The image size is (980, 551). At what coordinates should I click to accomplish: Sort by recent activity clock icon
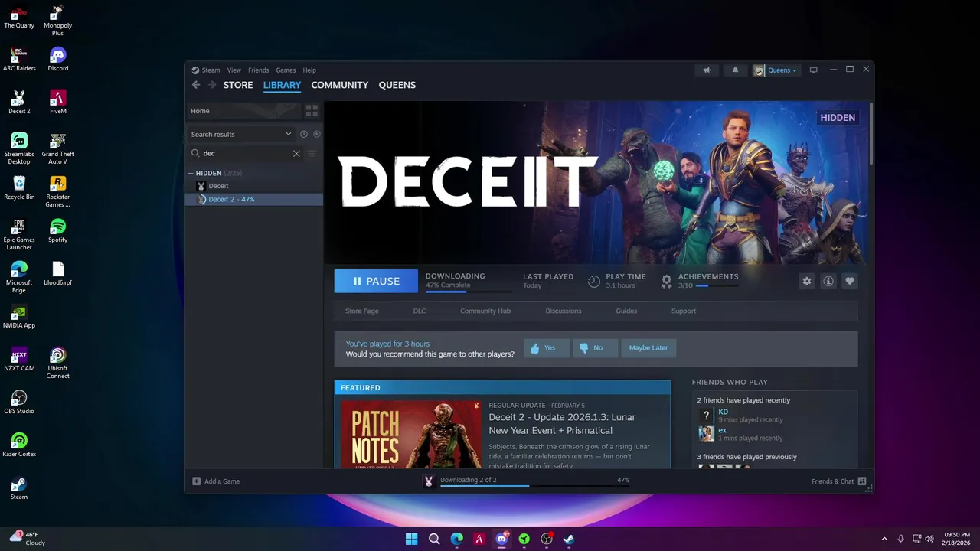pos(304,134)
